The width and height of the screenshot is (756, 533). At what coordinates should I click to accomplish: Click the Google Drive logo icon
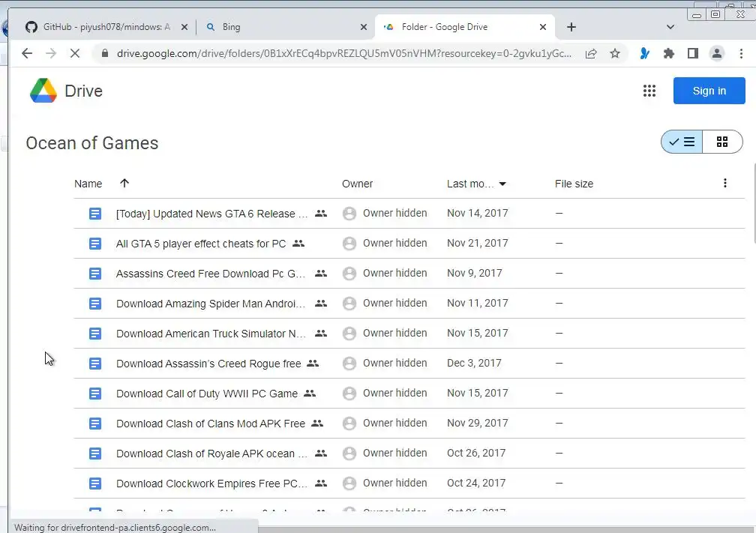43,91
